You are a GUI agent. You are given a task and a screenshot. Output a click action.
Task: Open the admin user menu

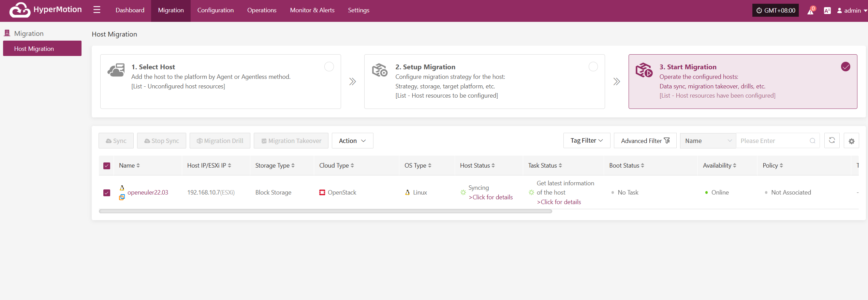[x=852, y=11]
